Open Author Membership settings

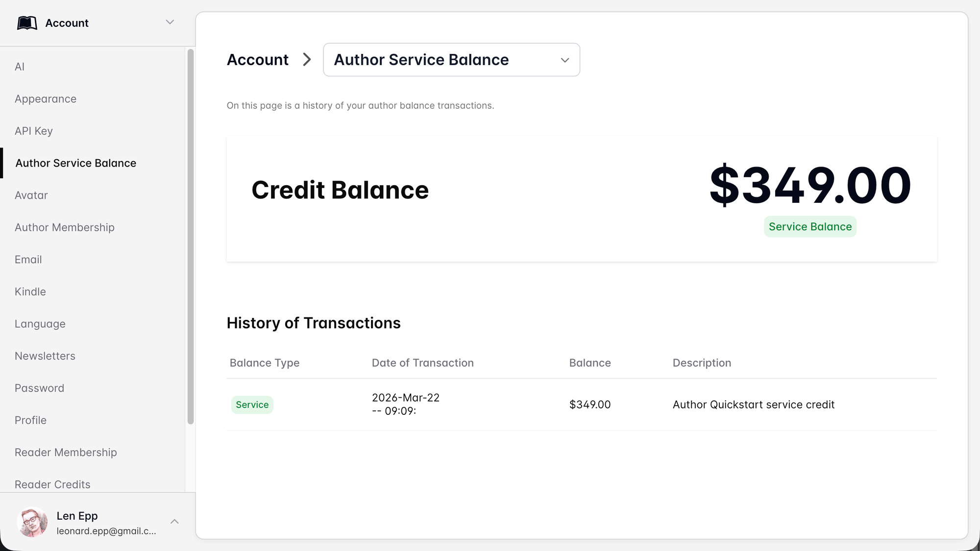[x=65, y=227]
